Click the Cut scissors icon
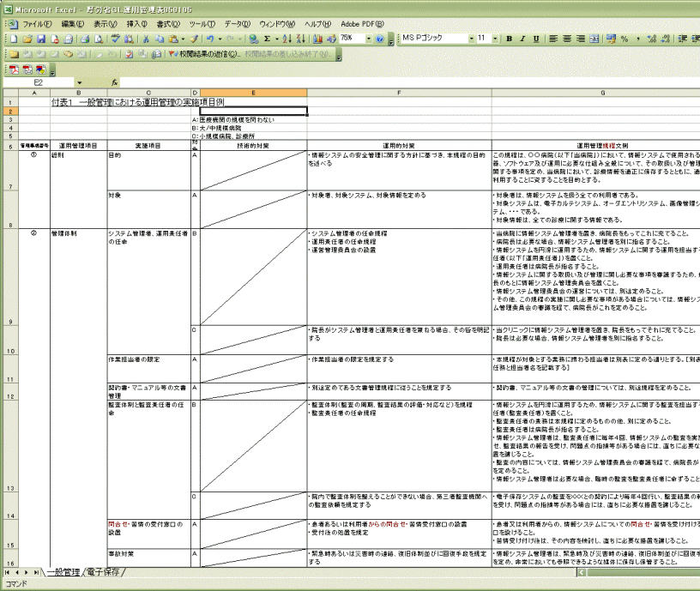 click(x=147, y=39)
